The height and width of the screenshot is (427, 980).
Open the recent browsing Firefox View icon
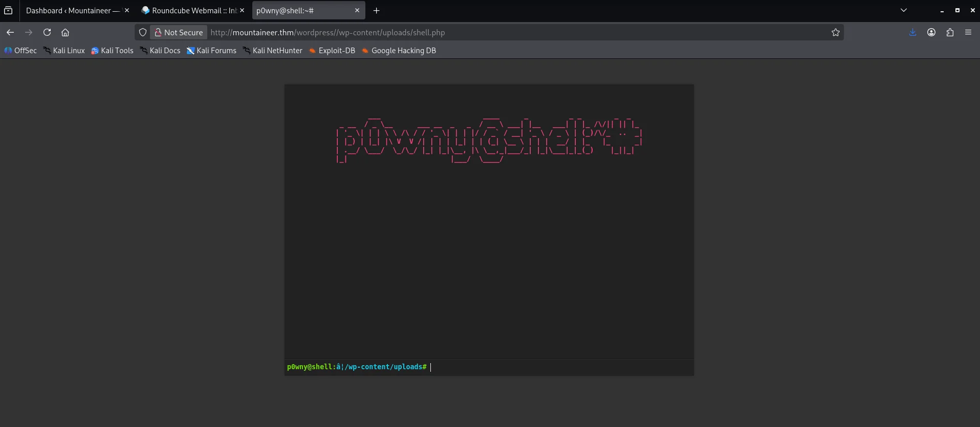8,10
